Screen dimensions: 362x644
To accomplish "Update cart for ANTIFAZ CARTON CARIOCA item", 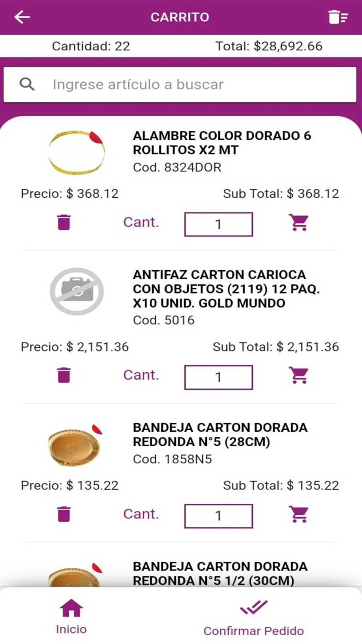I will pyautogui.click(x=299, y=375).
